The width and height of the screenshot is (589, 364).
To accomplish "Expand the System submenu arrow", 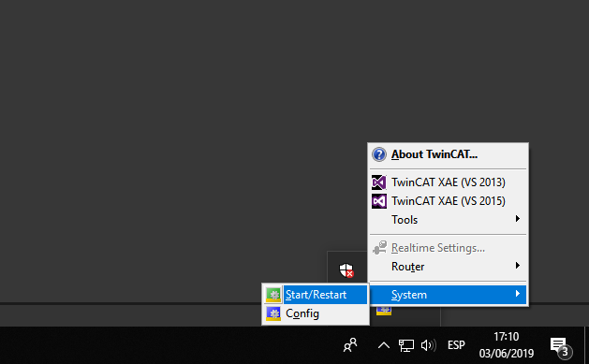I will pos(518,294).
